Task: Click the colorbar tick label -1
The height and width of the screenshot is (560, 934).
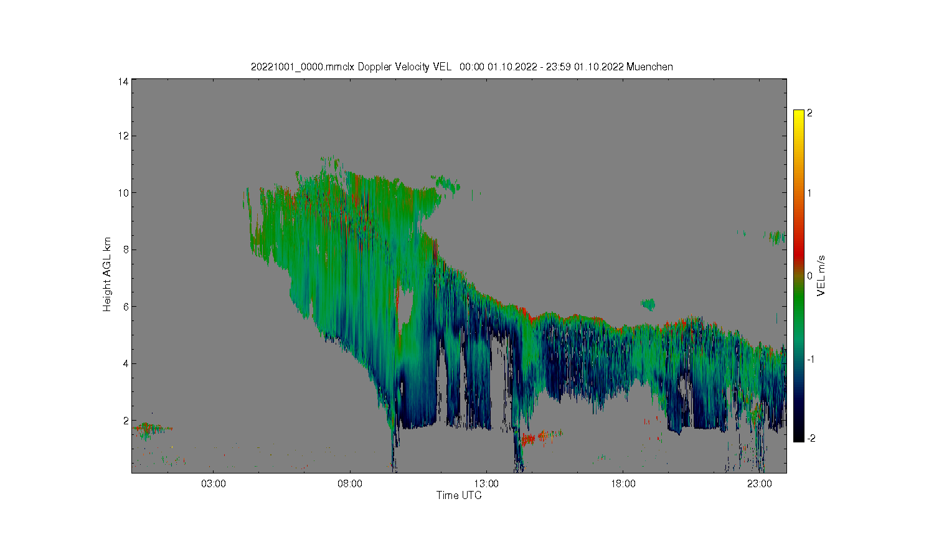Action: click(x=811, y=359)
